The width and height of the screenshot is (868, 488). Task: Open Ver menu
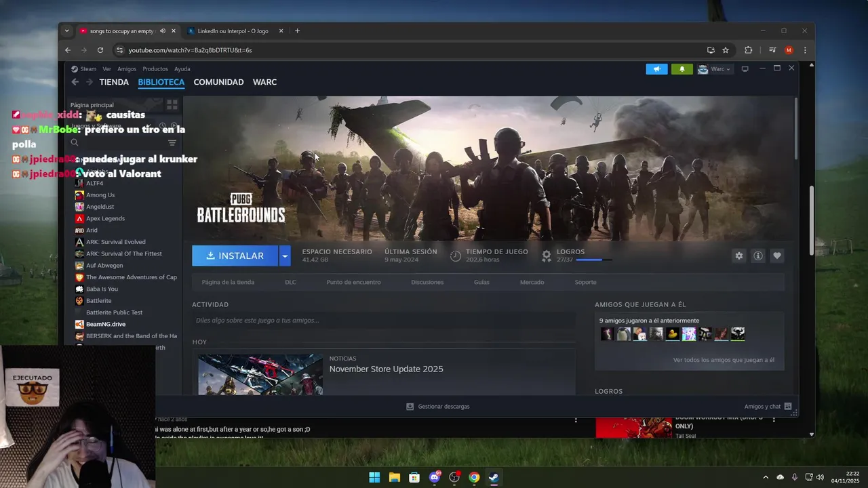107,69
